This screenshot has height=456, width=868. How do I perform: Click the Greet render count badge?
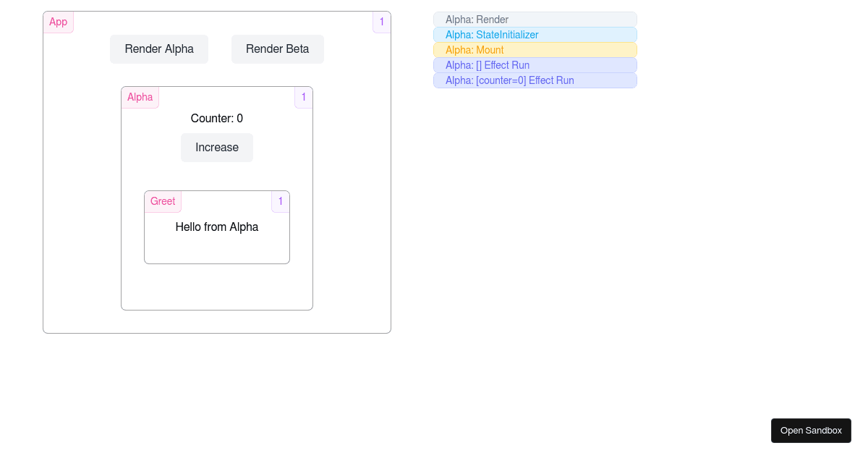pyautogui.click(x=281, y=202)
